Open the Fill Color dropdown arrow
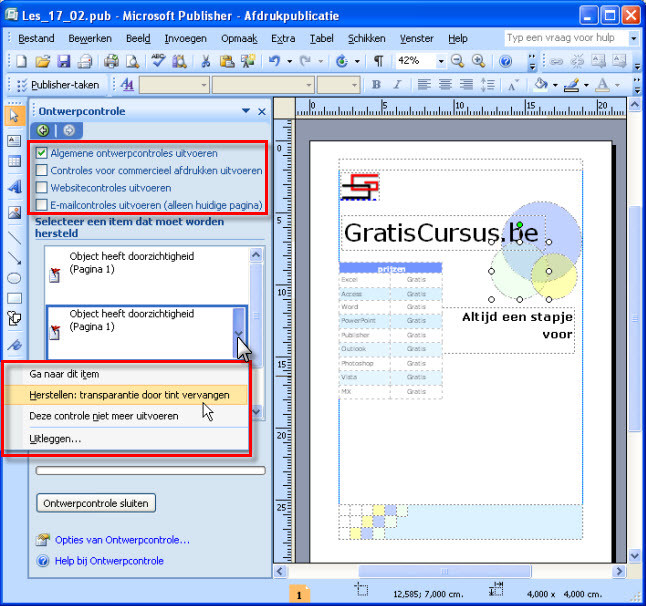Viewport: 646px width, 606px height. click(555, 85)
